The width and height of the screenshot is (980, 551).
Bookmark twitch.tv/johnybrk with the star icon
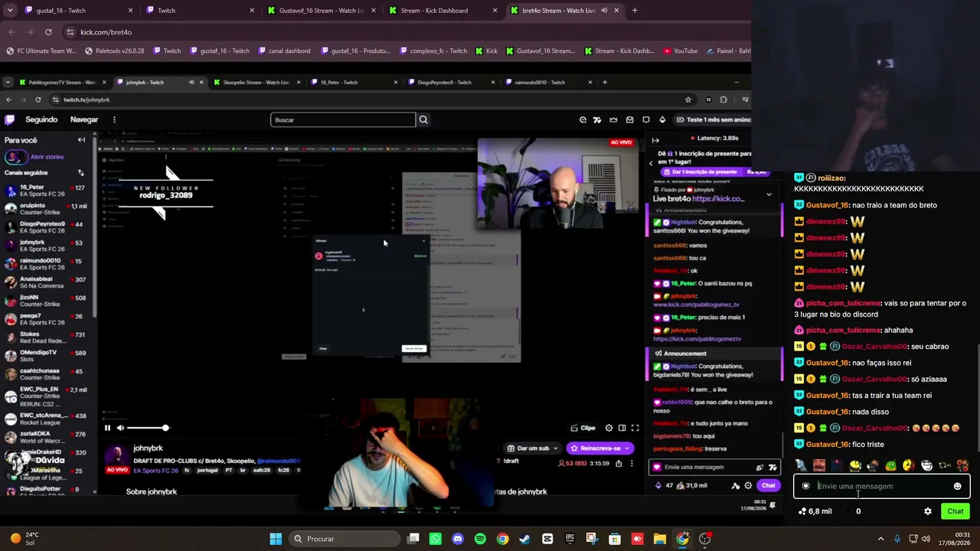tap(688, 99)
